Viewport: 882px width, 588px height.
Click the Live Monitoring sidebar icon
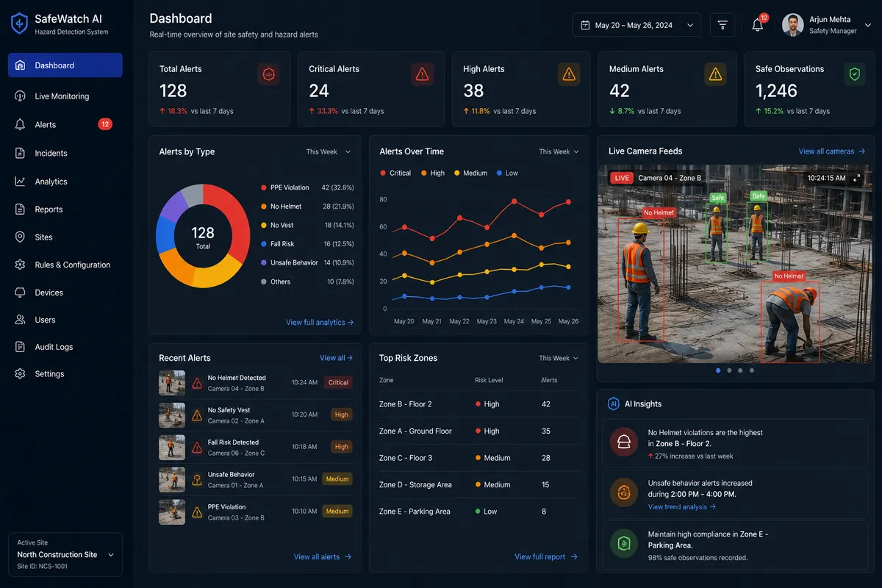[21, 96]
